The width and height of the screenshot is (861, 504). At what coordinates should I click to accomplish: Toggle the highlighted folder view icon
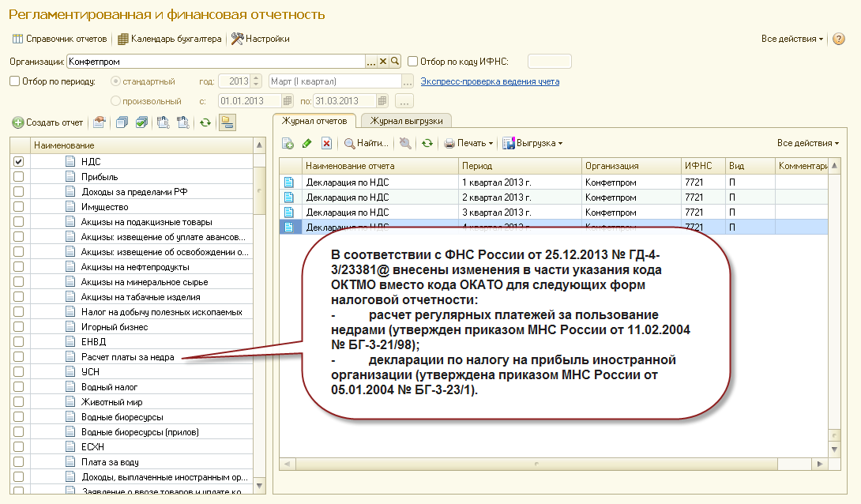[x=227, y=122]
